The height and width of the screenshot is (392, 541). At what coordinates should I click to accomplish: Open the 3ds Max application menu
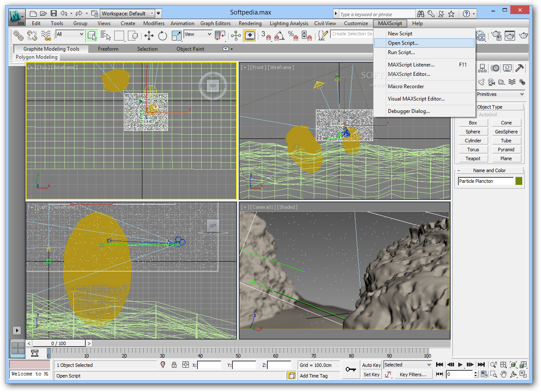17,17
